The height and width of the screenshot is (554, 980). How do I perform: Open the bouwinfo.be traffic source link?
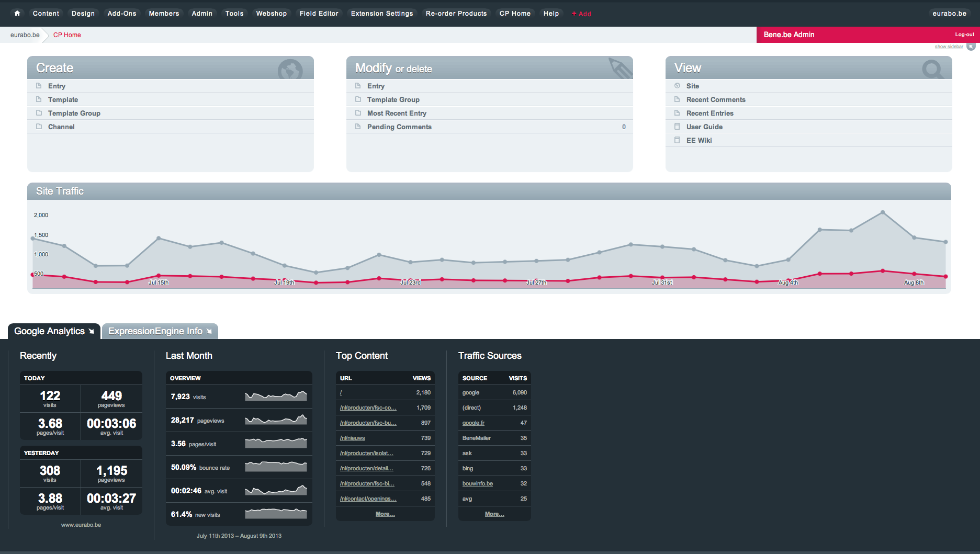[477, 483]
